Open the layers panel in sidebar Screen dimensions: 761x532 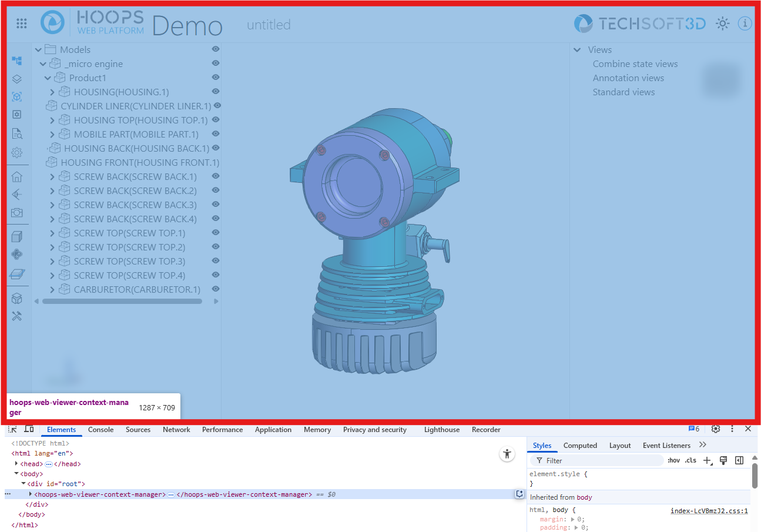[17, 79]
